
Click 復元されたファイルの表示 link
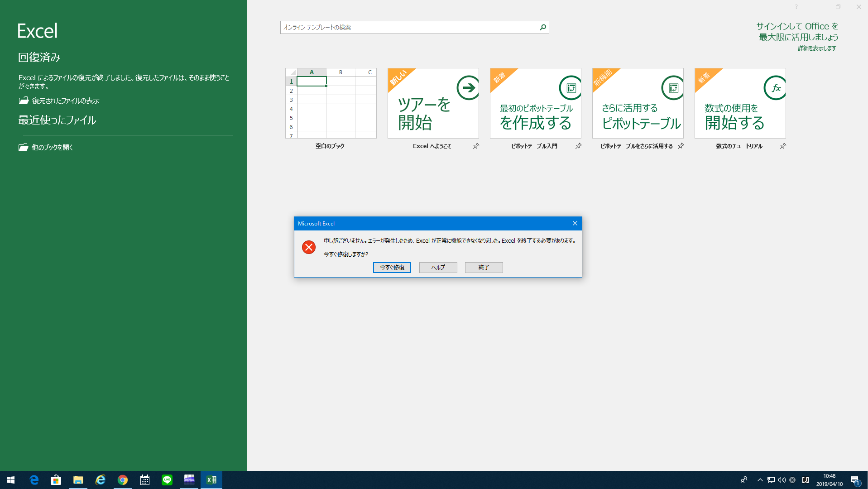(x=66, y=101)
